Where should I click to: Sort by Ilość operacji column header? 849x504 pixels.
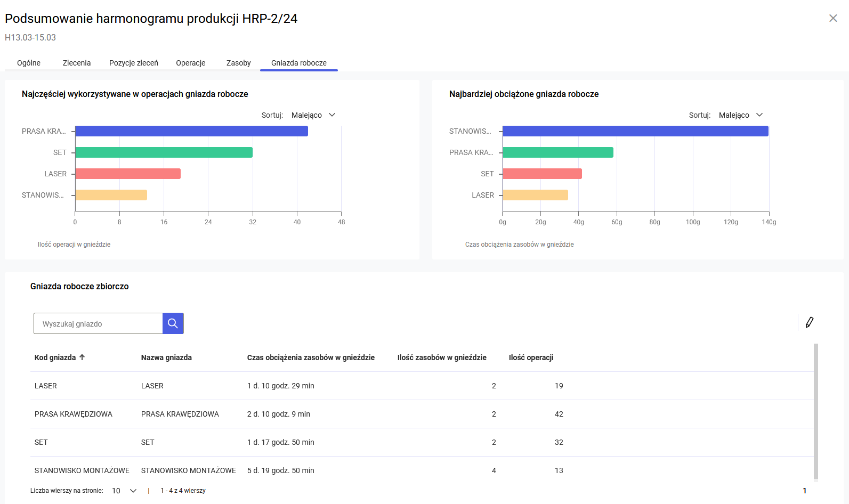coord(531,357)
